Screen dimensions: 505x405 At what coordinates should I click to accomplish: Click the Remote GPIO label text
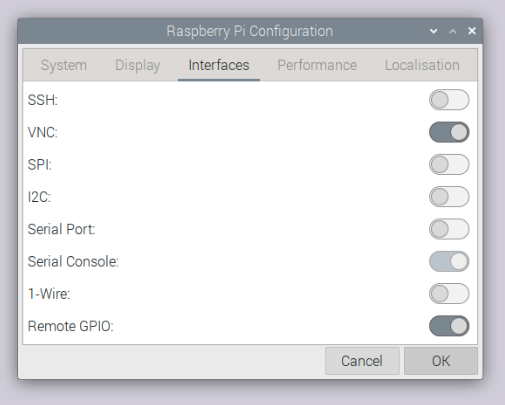click(x=71, y=326)
